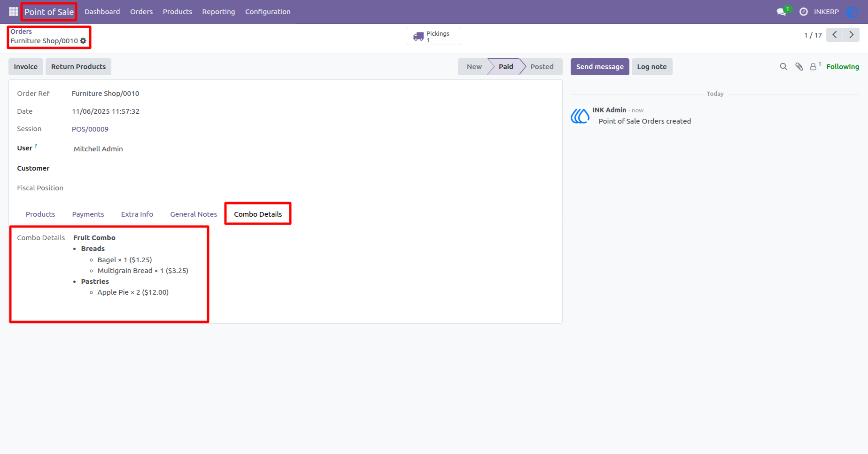Click the Send message button
The image size is (868, 454).
pyautogui.click(x=600, y=67)
